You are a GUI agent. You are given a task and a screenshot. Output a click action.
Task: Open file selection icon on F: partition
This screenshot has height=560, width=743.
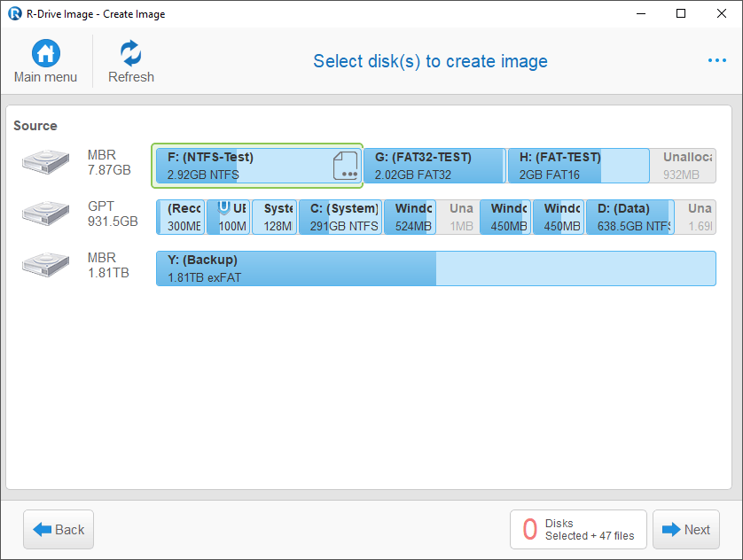point(346,166)
